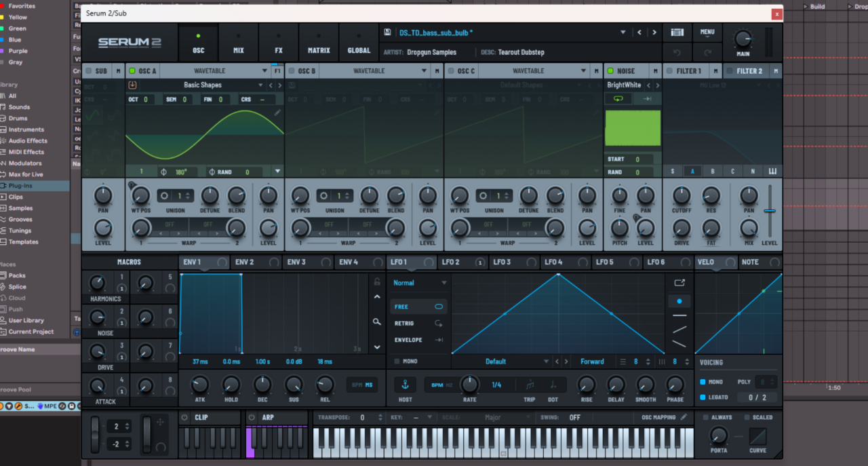Click noise loop mode icon
This screenshot has width=868, height=466.
618,98
